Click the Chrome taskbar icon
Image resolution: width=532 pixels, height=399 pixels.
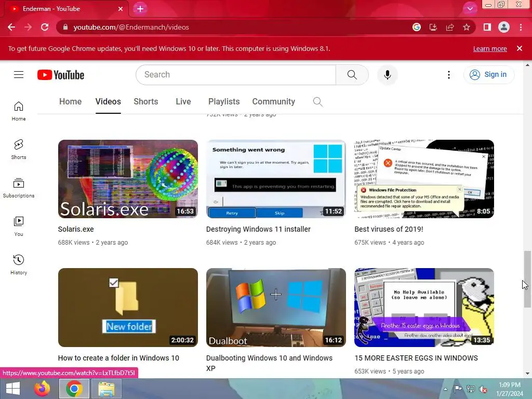pyautogui.click(x=74, y=389)
